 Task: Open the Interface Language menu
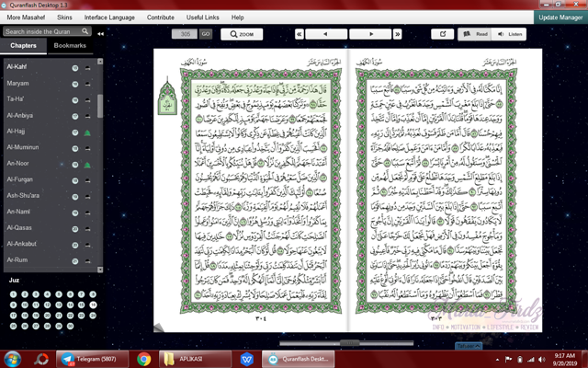point(109,17)
